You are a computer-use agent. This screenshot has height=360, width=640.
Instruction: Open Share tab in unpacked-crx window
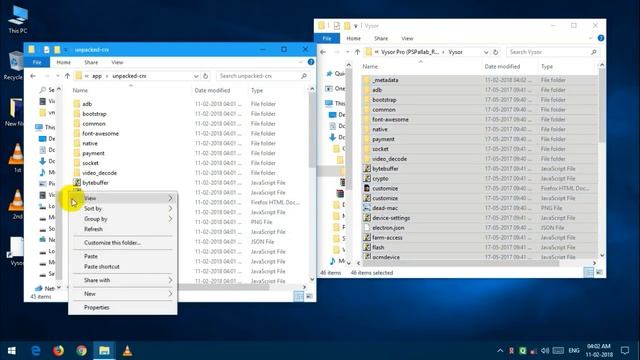pos(91,62)
